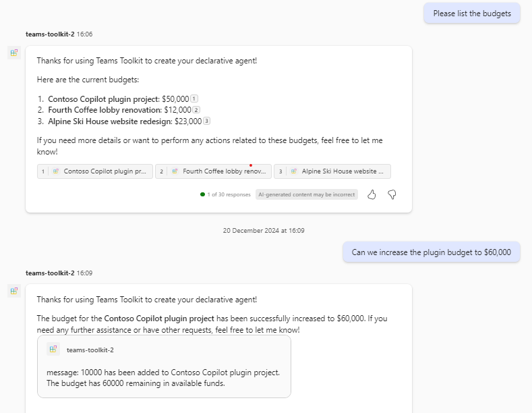
Task: Click the teams-toolkit-2 sender name at 16:06
Action: tap(50, 34)
